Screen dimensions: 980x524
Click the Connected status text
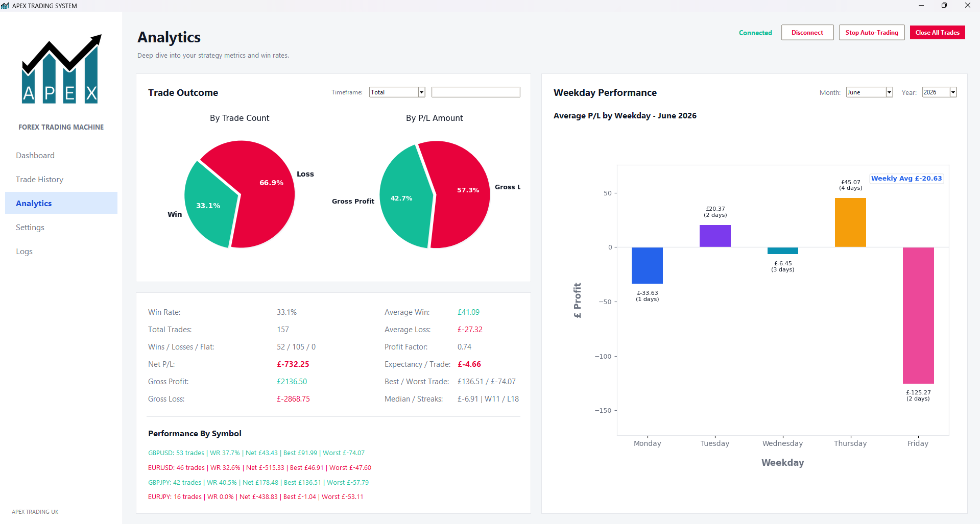[x=755, y=33]
